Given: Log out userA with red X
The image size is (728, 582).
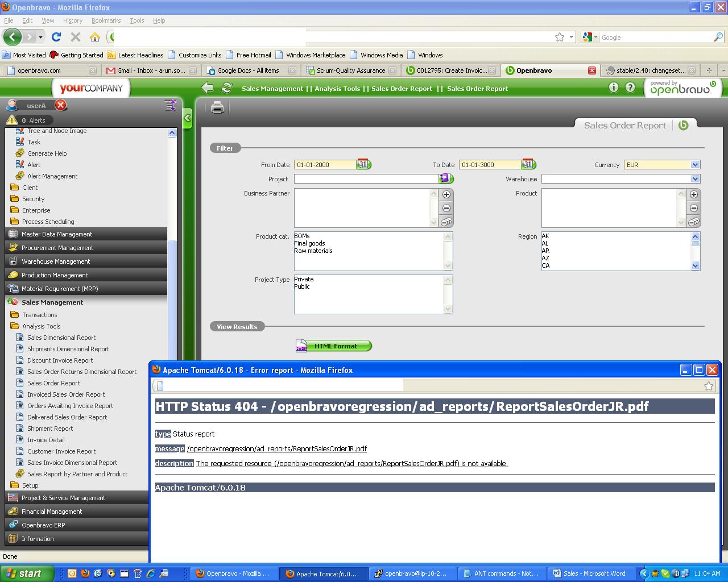Looking at the screenshot, I should [60, 105].
